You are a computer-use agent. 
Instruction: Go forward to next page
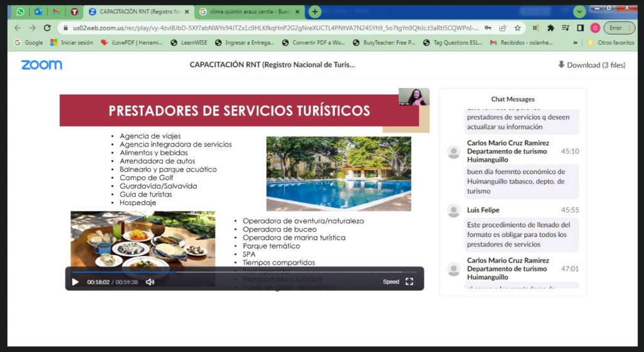click(x=32, y=28)
